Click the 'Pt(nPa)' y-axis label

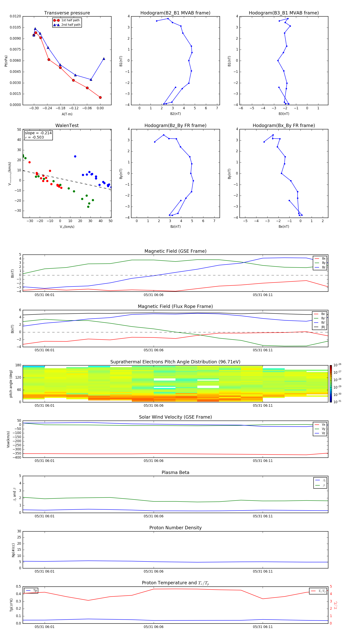pyautogui.click(x=6, y=61)
